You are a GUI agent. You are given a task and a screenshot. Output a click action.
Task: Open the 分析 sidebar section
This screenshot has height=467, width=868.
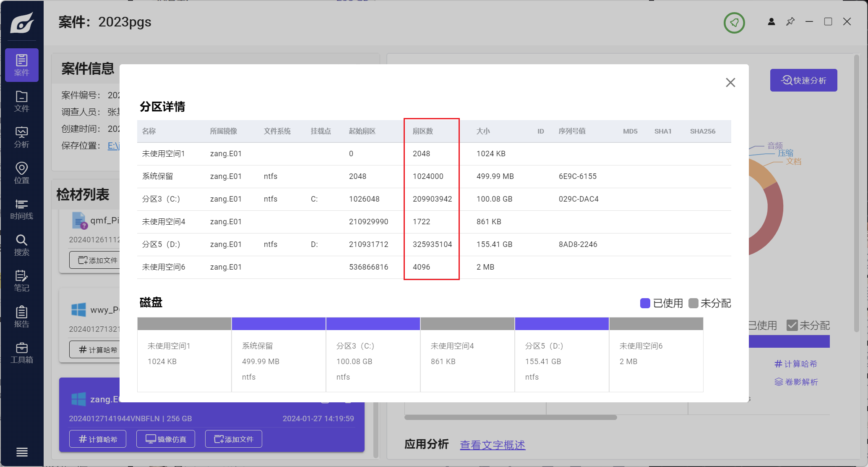coord(22,137)
